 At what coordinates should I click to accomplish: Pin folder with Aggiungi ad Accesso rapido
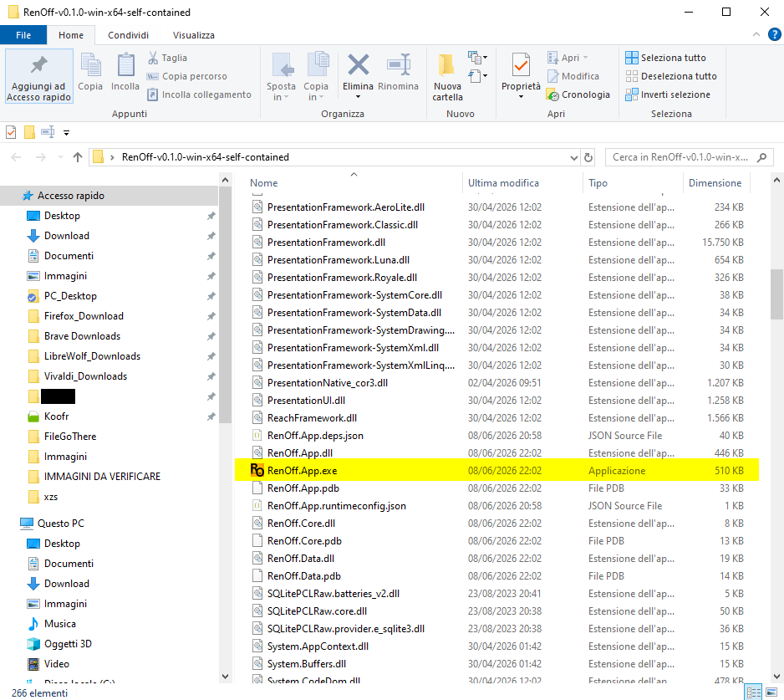pos(39,76)
